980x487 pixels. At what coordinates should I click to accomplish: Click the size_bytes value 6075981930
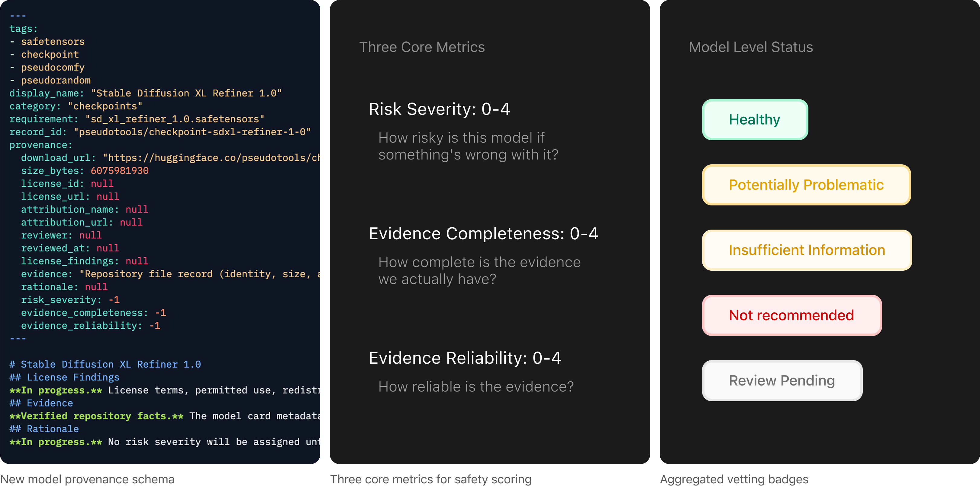[x=119, y=171]
